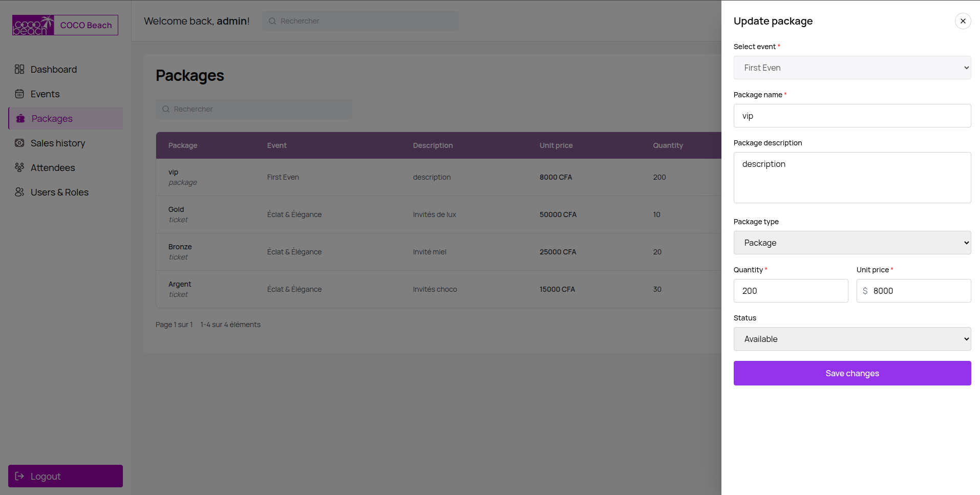This screenshot has height=495, width=980.
Task: Click into the Package description textarea
Action: 852,178
